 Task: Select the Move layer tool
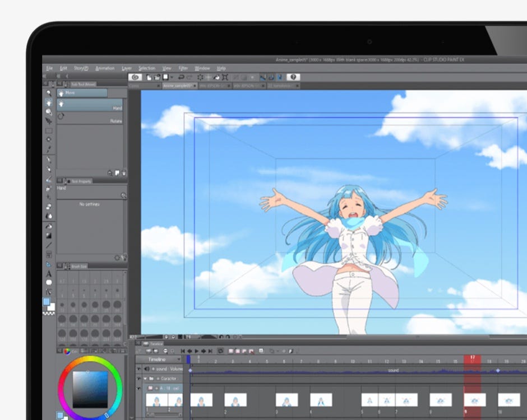(x=49, y=121)
